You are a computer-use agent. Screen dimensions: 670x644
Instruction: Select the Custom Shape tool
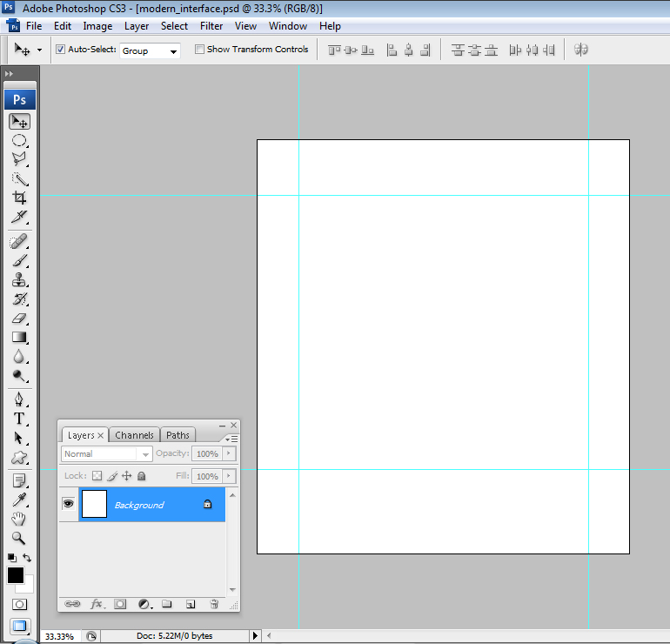[19, 458]
